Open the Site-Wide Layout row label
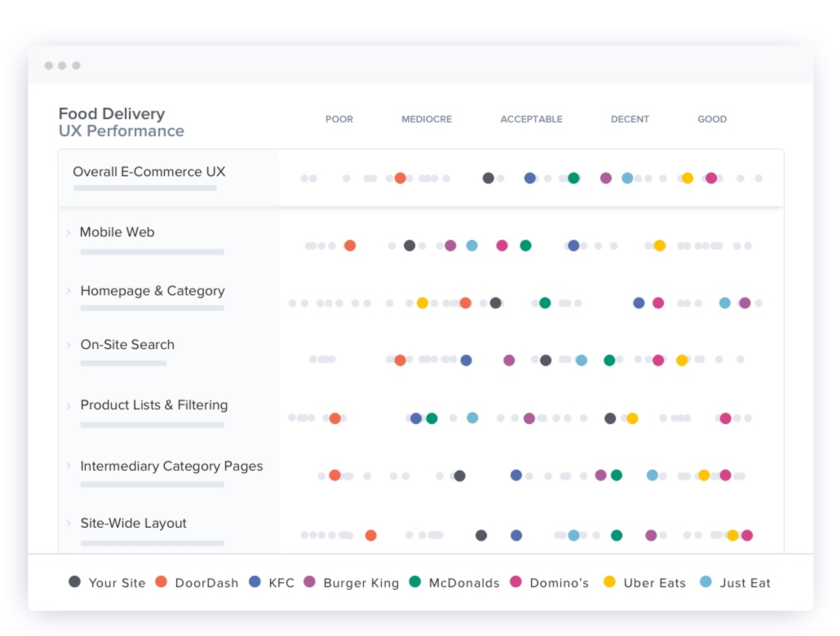 [x=133, y=523]
